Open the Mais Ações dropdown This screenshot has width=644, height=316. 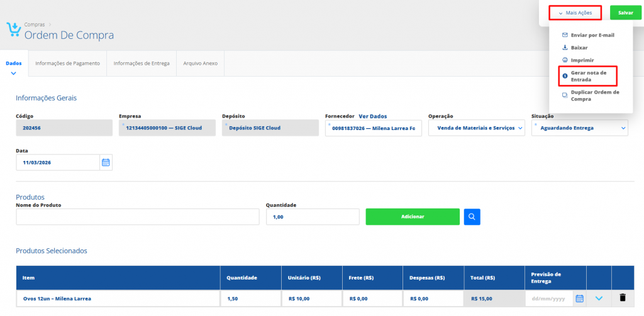tap(575, 13)
